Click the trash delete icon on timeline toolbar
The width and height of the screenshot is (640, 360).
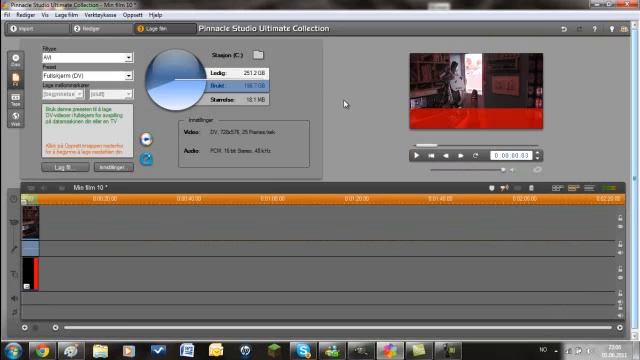pyautogui.click(x=531, y=188)
